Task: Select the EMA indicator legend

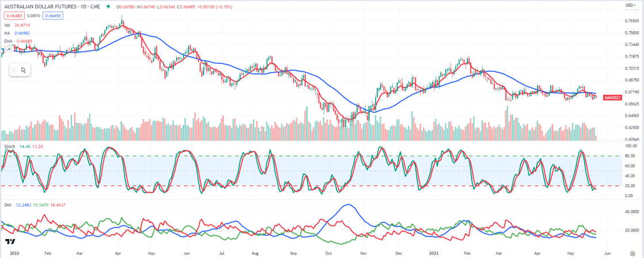Action: [8, 41]
